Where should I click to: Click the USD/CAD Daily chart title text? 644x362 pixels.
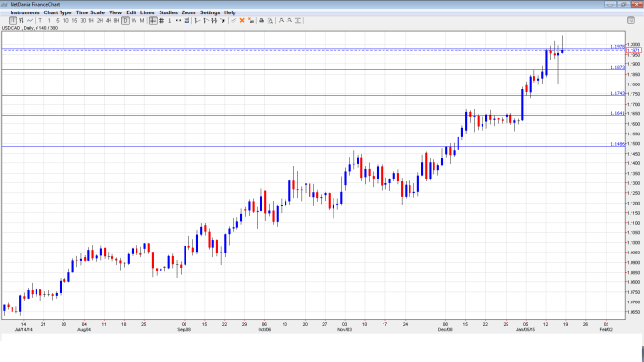tap(30, 28)
